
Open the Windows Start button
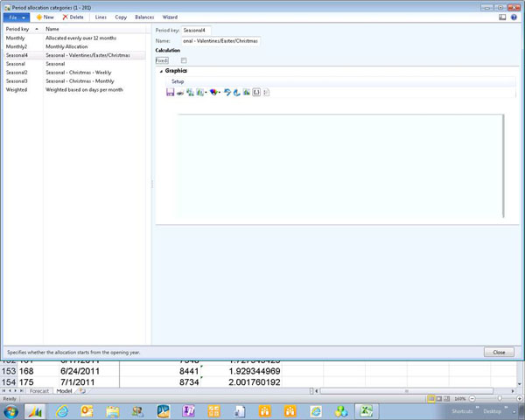point(11,411)
